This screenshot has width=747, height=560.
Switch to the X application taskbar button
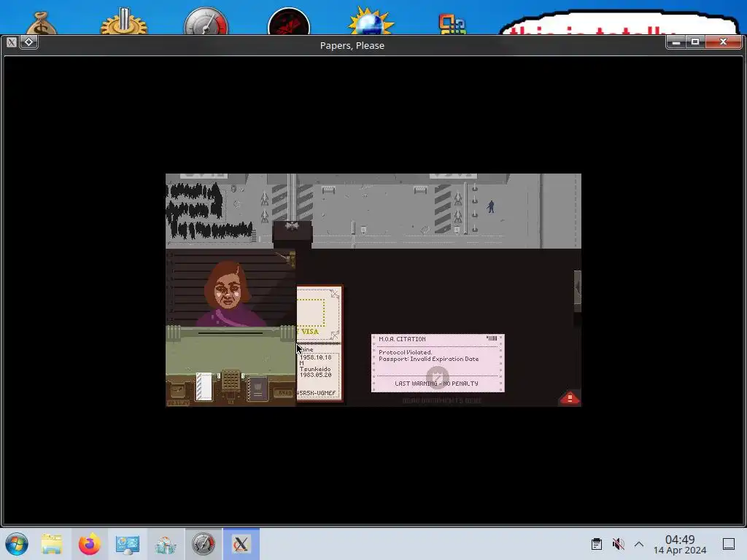[x=241, y=544]
